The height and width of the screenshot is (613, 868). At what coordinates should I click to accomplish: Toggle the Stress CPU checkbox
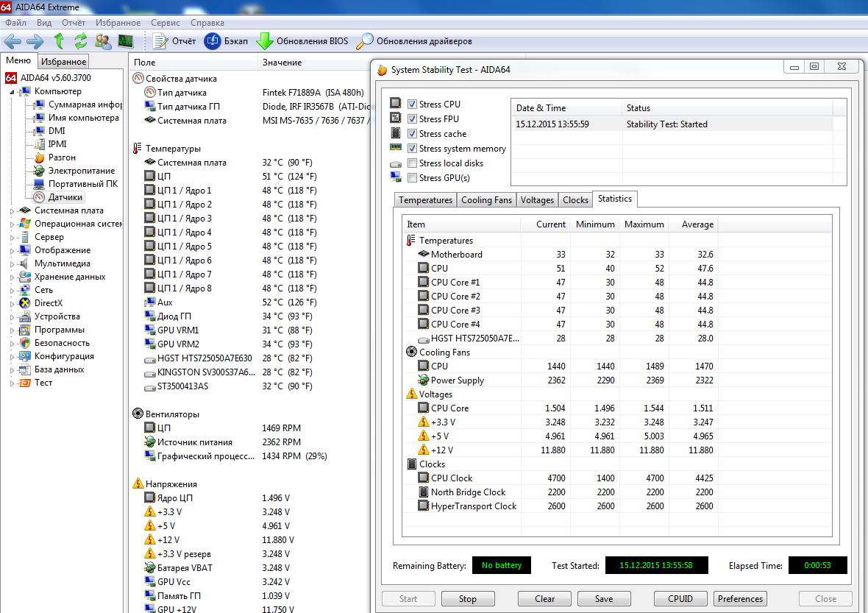[x=412, y=104]
